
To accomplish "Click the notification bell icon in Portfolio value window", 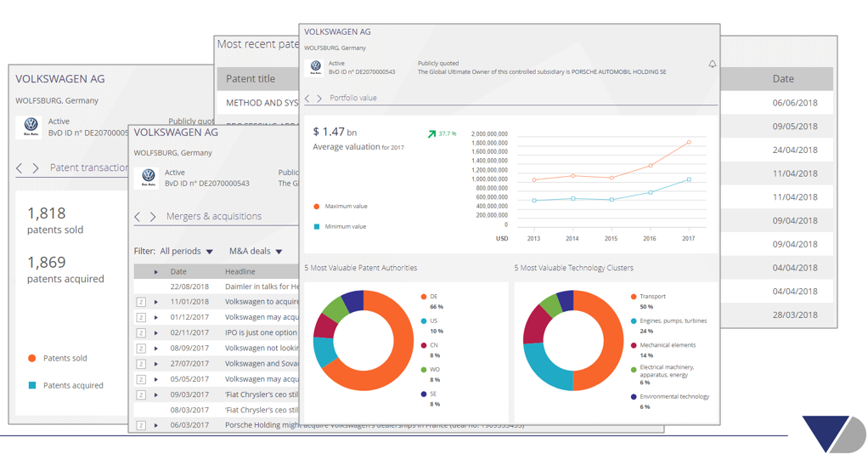I will pyautogui.click(x=712, y=65).
